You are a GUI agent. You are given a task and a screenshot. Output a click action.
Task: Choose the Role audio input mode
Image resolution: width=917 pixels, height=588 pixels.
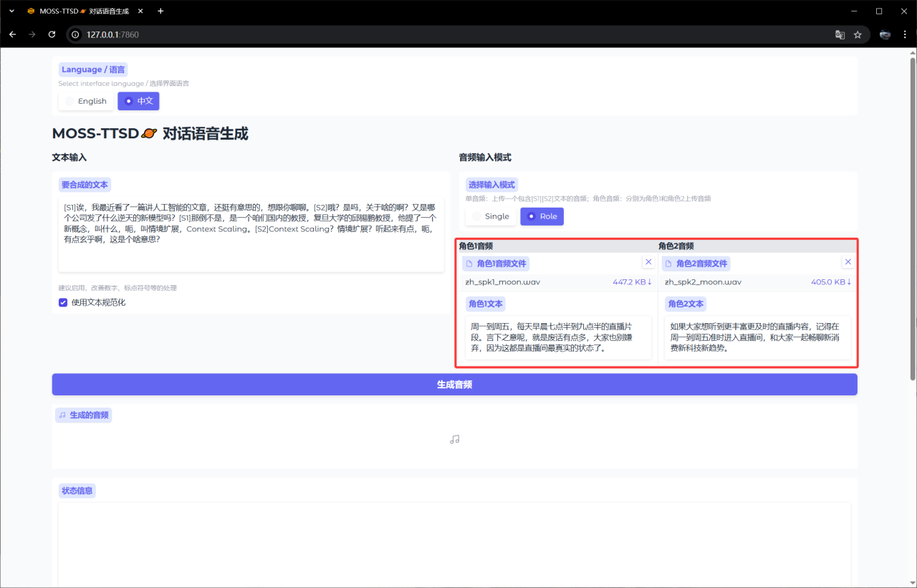(542, 216)
